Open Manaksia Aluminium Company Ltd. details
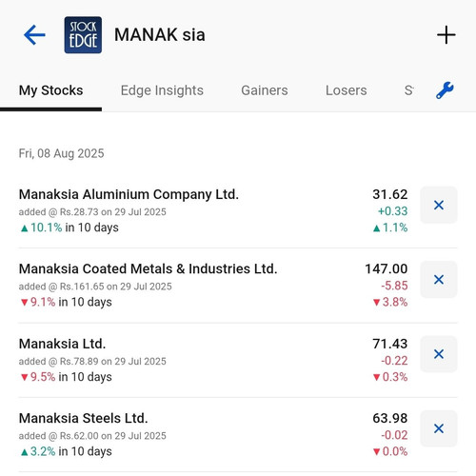The image size is (476, 476). pos(129,194)
